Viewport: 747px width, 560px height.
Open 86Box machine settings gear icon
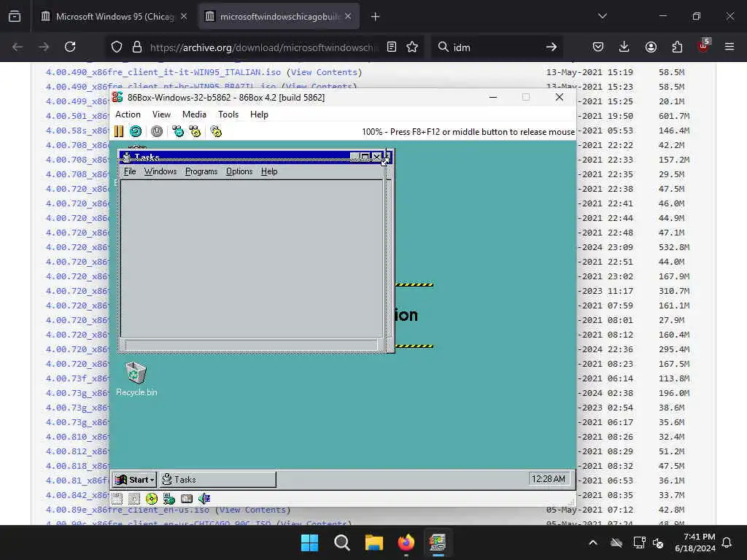pos(216,131)
